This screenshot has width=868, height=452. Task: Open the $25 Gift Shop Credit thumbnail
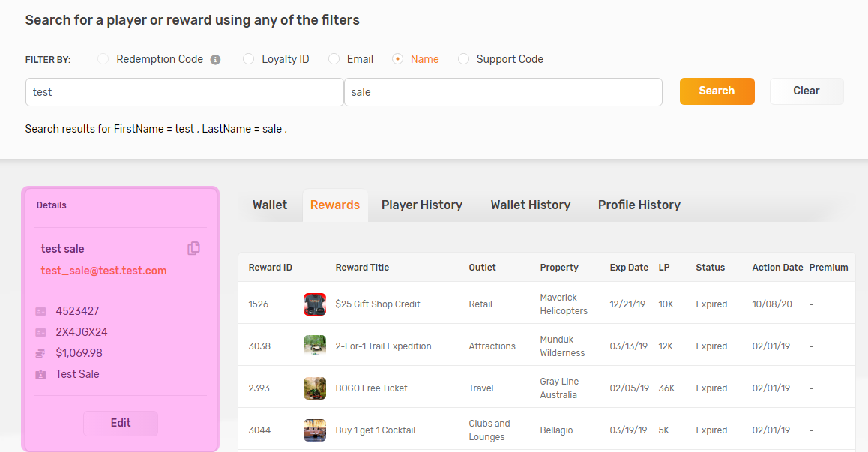click(315, 304)
